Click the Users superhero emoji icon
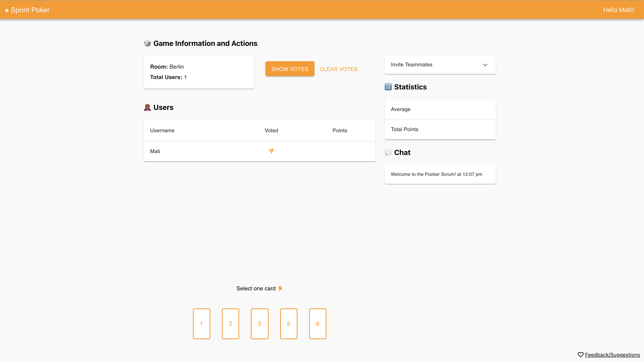Image resolution: width=644 pixels, height=362 pixels. click(x=147, y=107)
